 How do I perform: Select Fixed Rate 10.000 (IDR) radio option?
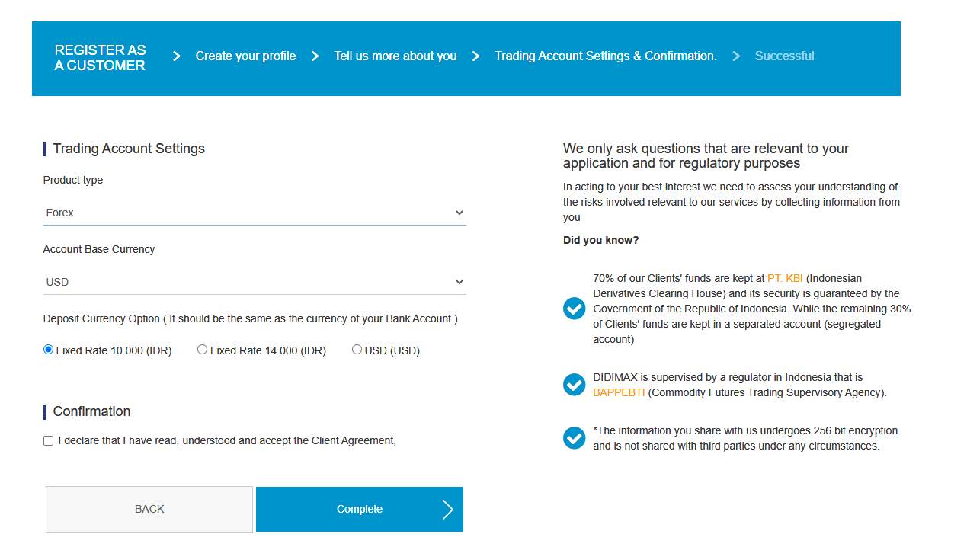click(49, 350)
